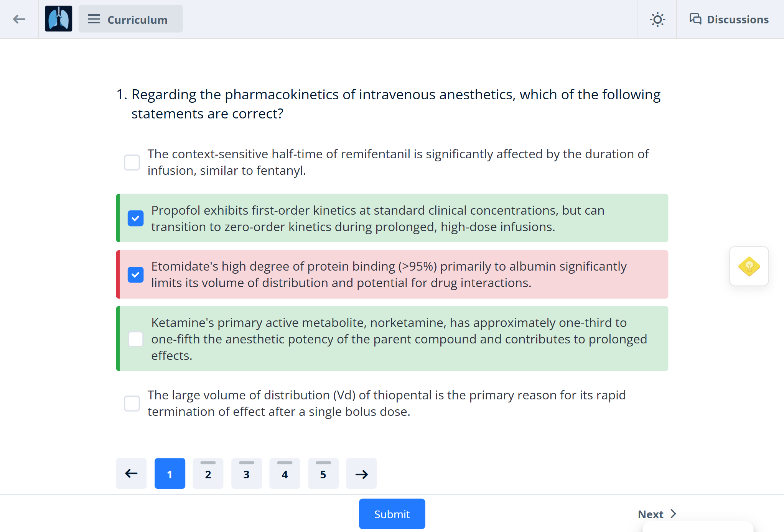The width and height of the screenshot is (784, 532).
Task: Jump to question 2
Action: (208, 474)
